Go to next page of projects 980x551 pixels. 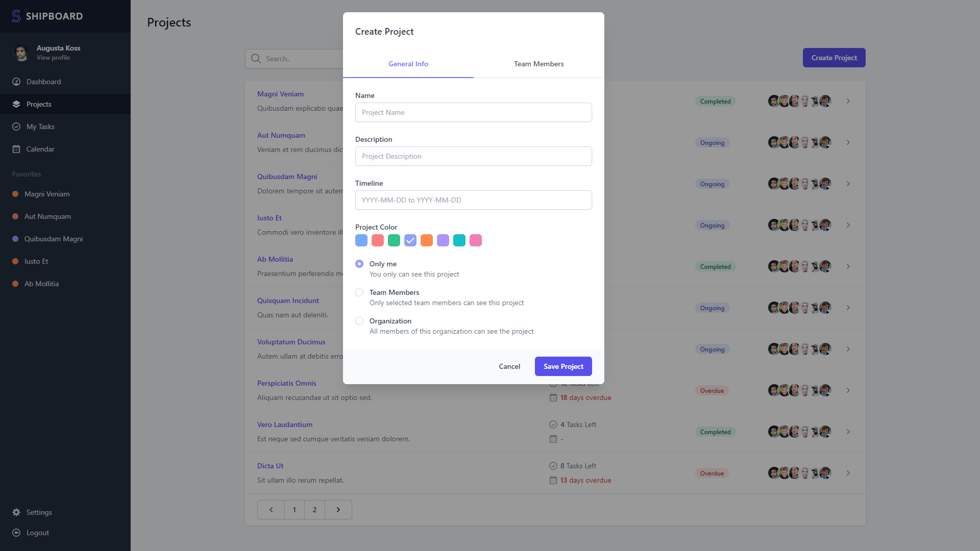(x=338, y=510)
